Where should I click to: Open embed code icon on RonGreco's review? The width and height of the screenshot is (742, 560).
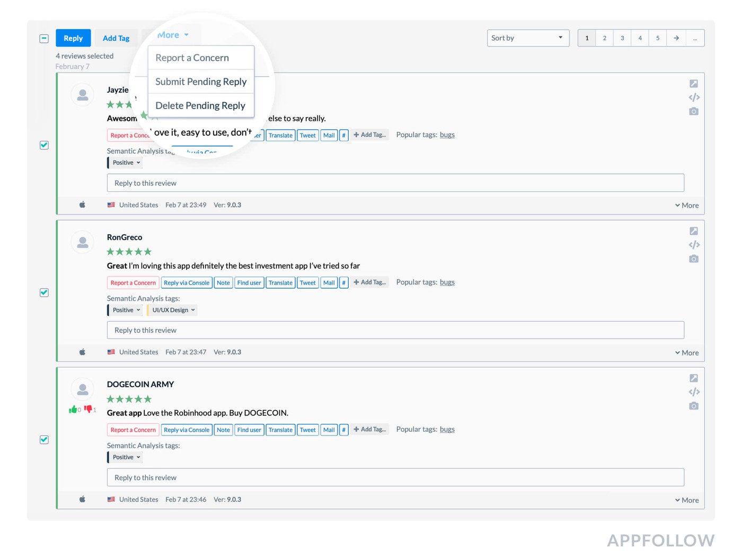694,245
